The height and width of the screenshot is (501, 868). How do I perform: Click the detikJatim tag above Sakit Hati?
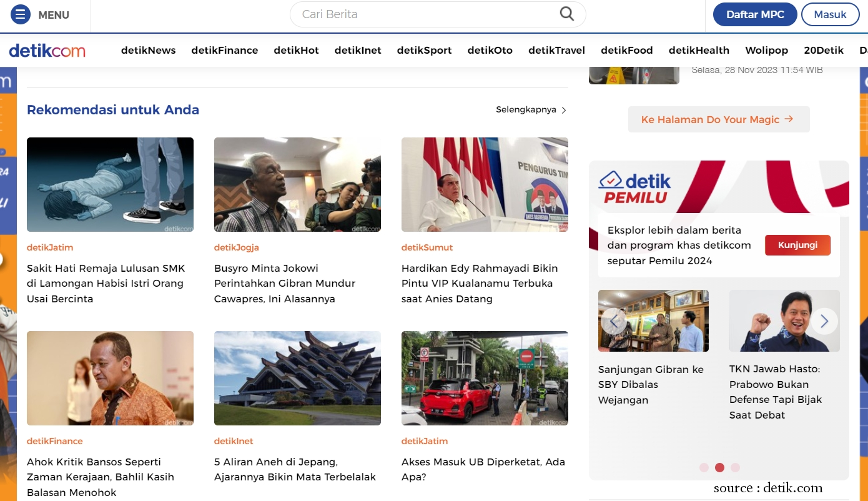click(50, 247)
